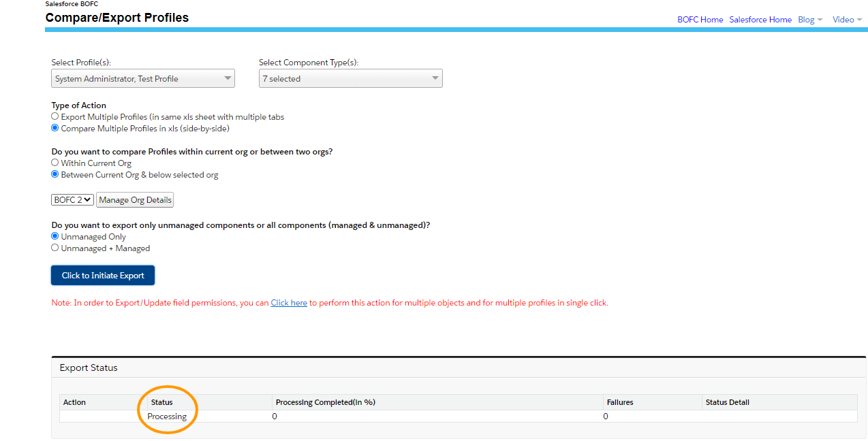Click the Processing status cell

pos(167,416)
